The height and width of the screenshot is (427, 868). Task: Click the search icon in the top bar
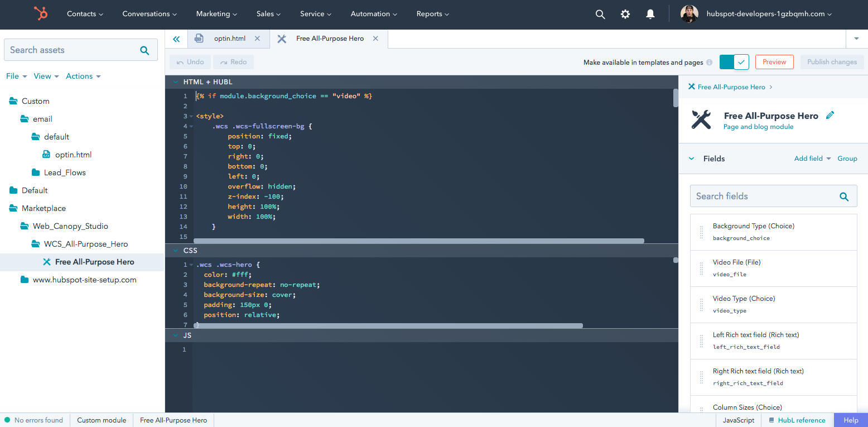600,15
